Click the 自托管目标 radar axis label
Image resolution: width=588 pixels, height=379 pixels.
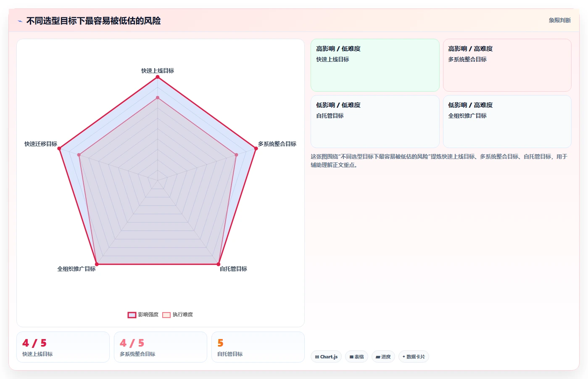coord(233,269)
